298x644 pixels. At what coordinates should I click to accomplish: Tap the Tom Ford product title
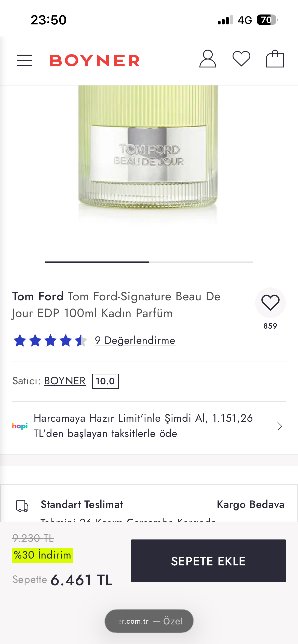point(116,305)
